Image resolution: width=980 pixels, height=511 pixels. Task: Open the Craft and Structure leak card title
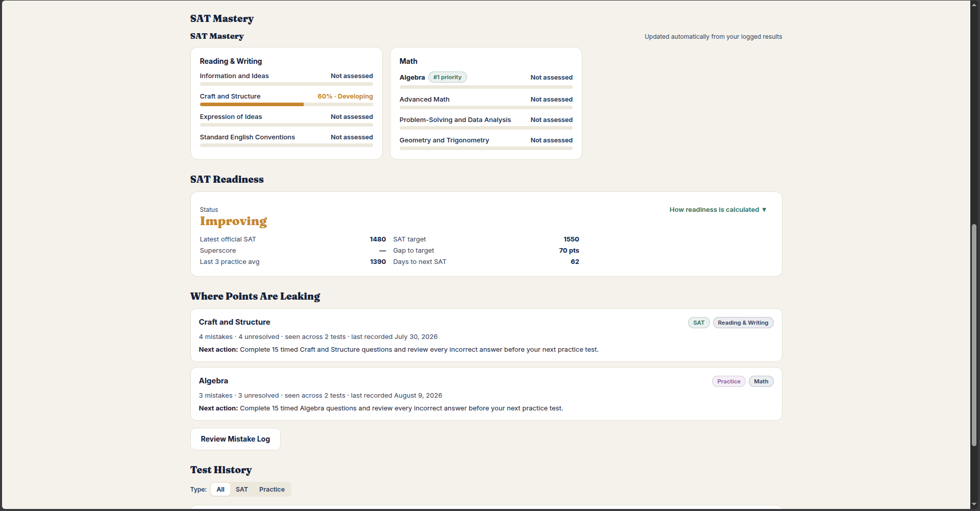(235, 322)
